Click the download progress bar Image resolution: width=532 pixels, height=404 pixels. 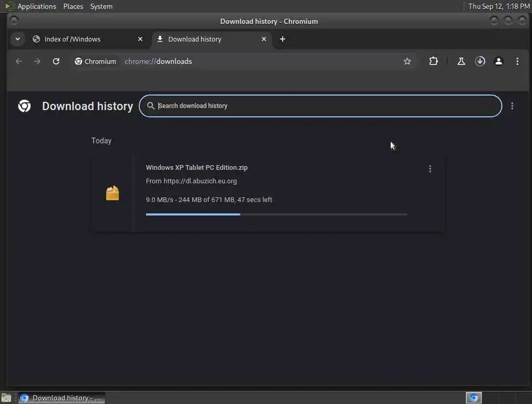point(276,214)
